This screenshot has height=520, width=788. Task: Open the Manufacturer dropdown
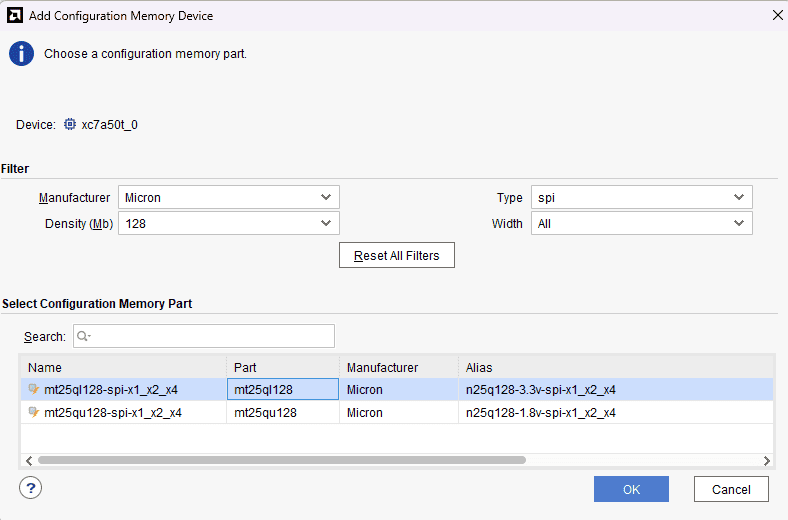point(229,198)
